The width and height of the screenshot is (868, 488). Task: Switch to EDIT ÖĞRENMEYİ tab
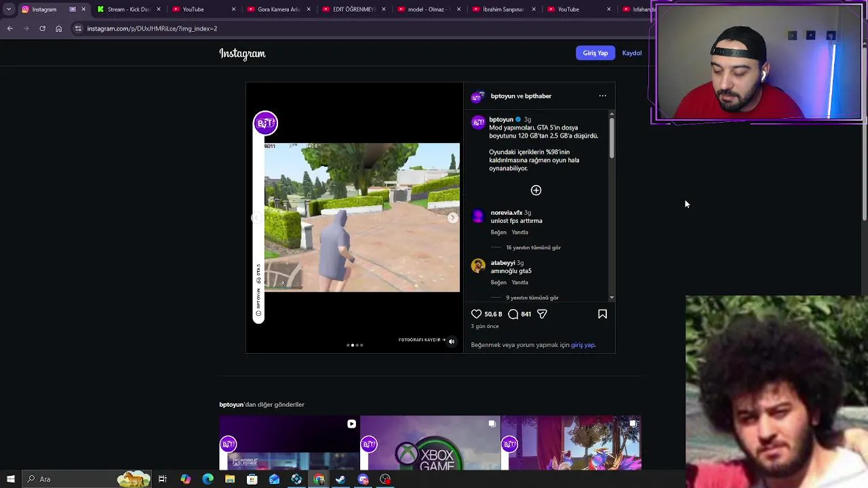pyautogui.click(x=353, y=9)
